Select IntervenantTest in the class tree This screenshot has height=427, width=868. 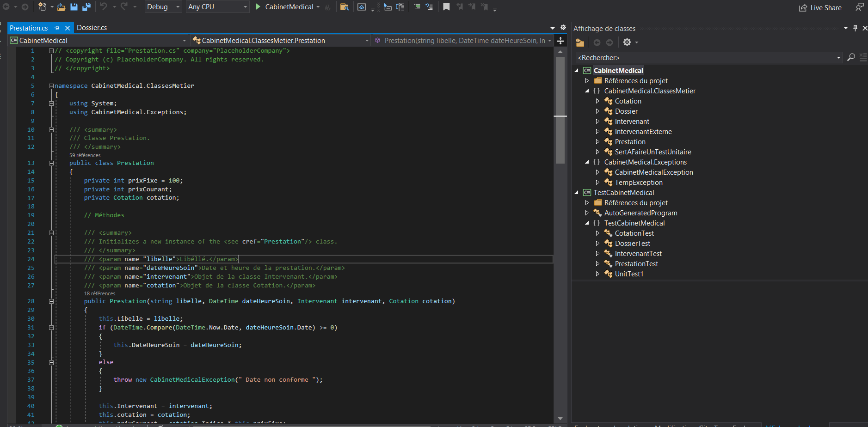click(638, 254)
